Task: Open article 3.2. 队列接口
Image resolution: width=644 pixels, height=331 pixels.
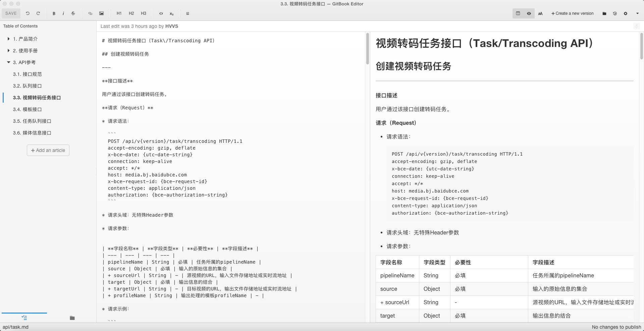Action: pos(28,86)
